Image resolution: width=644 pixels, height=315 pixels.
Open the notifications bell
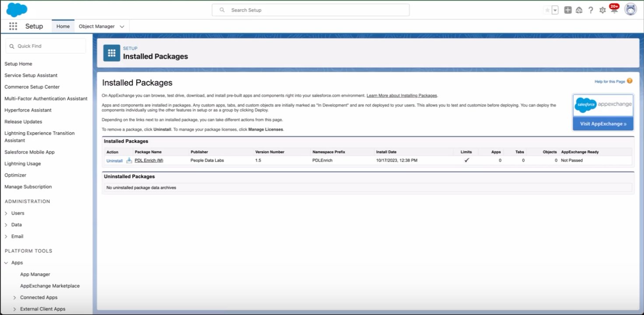pos(614,10)
